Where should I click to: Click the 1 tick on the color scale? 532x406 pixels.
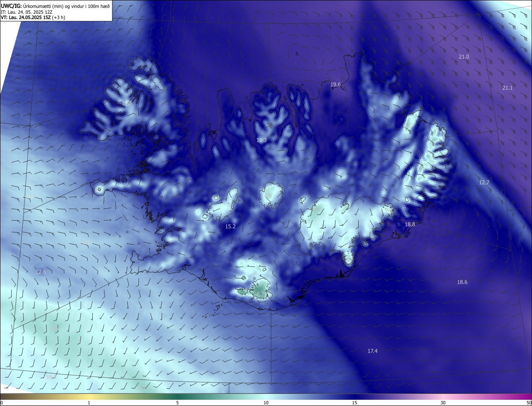(89, 403)
